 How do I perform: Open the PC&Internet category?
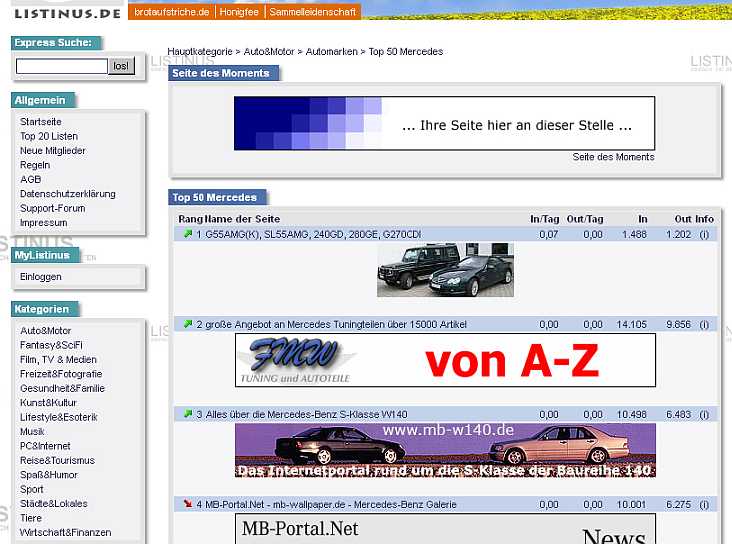click(x=45, y=446)
